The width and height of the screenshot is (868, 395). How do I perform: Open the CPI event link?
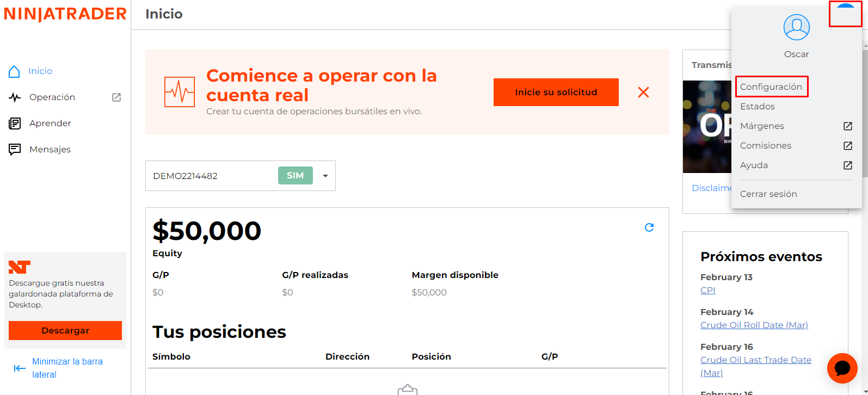pos(708,291)
